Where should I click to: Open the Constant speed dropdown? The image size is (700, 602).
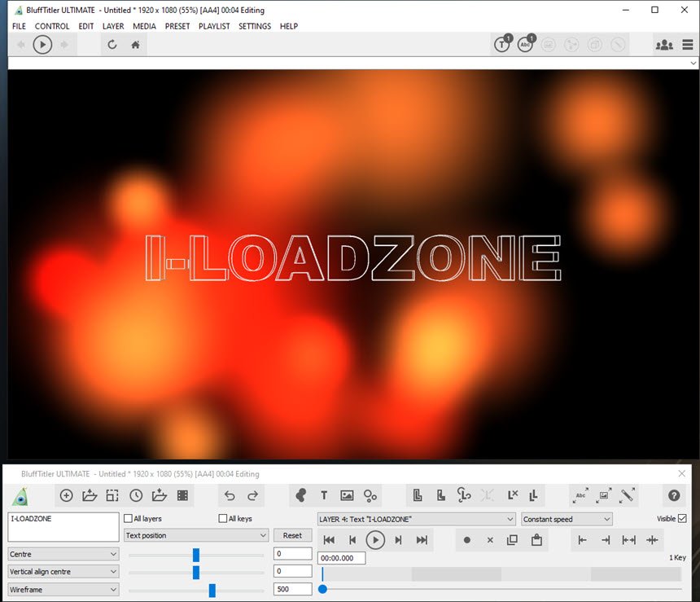[x=567, y=520]
